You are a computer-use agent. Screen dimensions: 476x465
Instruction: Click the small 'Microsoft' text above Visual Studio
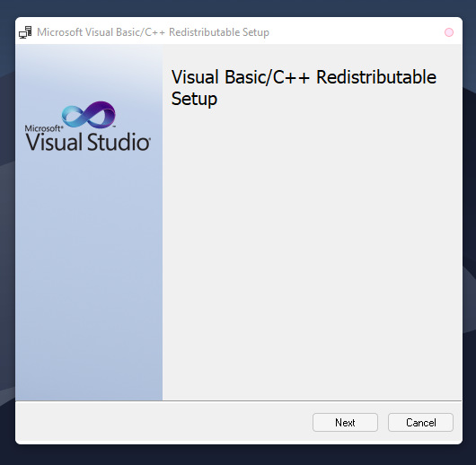click(x=43, y=128)
